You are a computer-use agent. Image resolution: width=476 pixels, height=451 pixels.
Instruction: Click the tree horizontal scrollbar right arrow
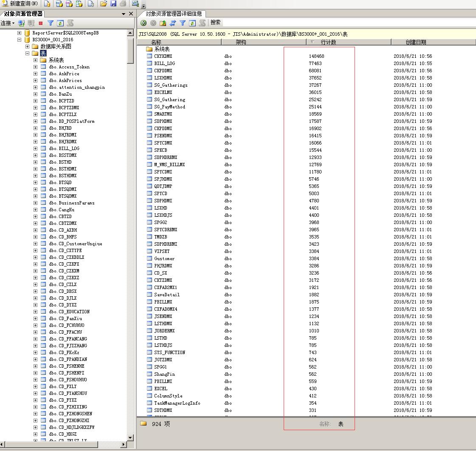tap(123, 445)
